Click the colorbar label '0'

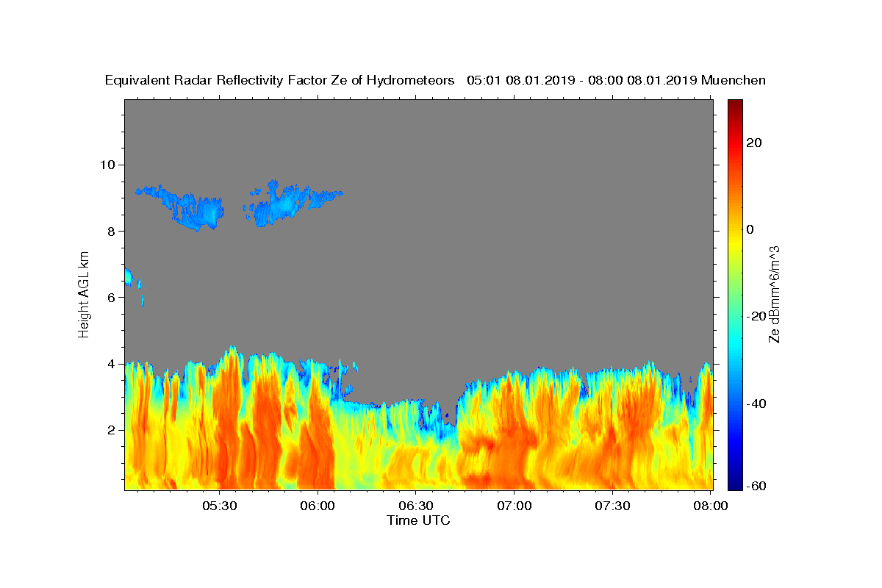click(x=750, y=229)
